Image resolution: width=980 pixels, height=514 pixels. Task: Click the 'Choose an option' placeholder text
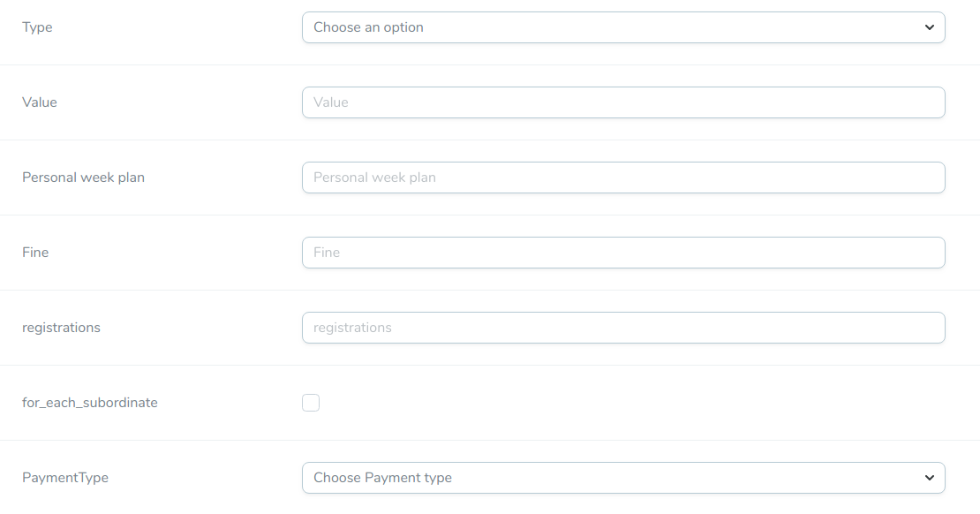[x=368, y=27]
